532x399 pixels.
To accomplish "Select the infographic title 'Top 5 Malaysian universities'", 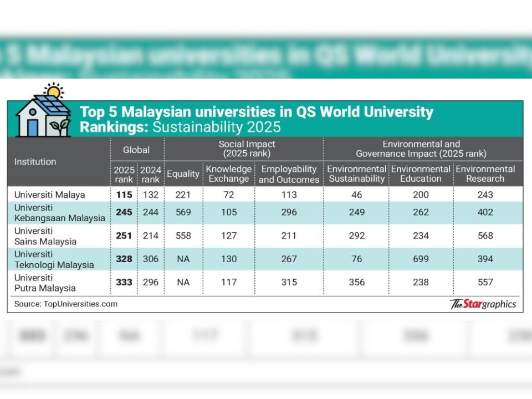I will (x=256, y=119).
